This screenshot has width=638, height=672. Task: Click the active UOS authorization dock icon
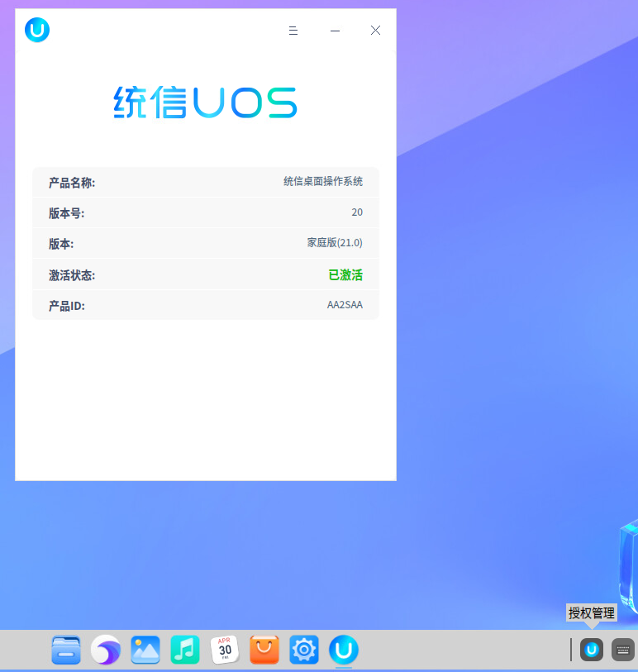344,650
